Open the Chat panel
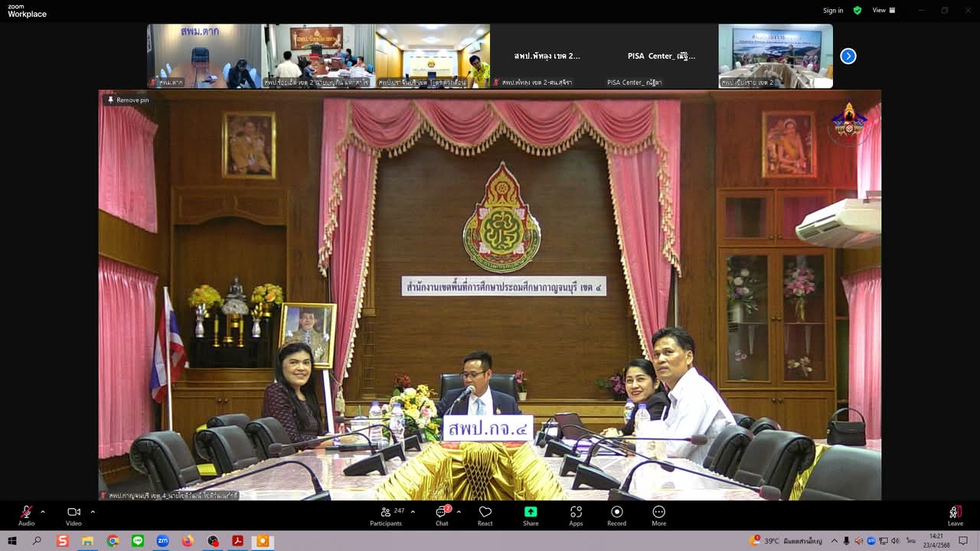This screenshot has width=980, height=551. [442, 515]
